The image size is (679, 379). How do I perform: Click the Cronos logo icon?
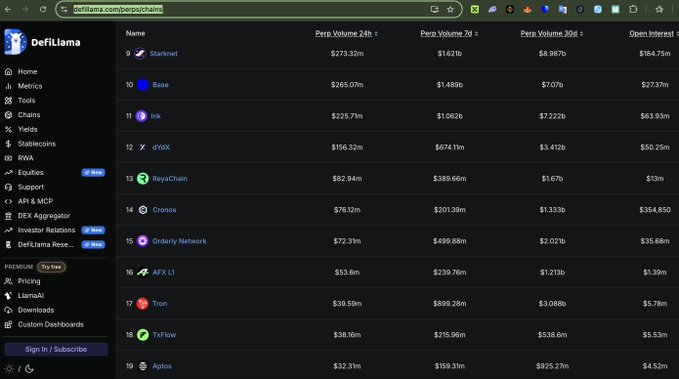pos(142,210)
